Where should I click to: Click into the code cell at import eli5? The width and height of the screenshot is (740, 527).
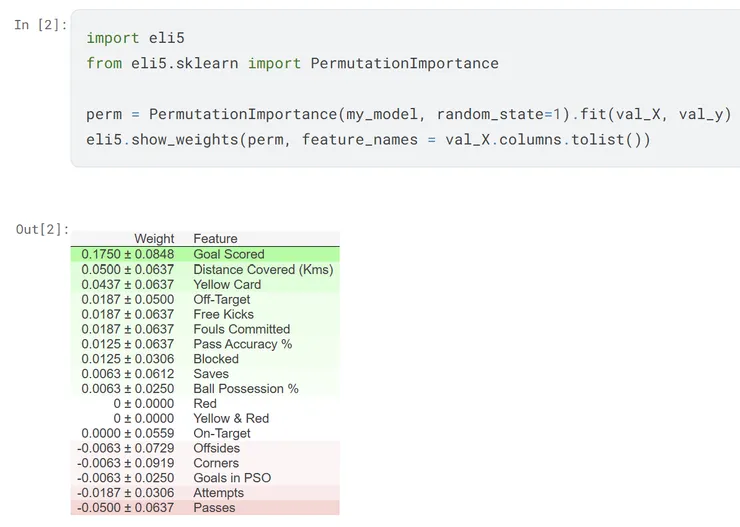[x=135, y=38]
